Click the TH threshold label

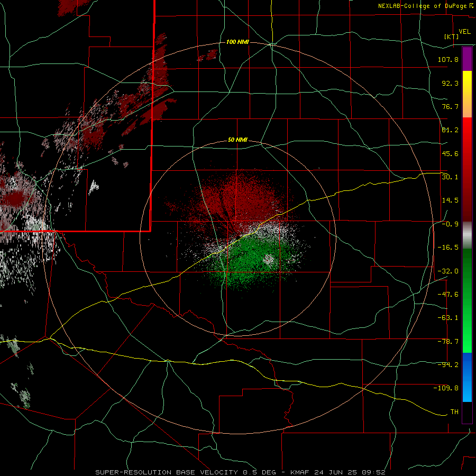454,412
